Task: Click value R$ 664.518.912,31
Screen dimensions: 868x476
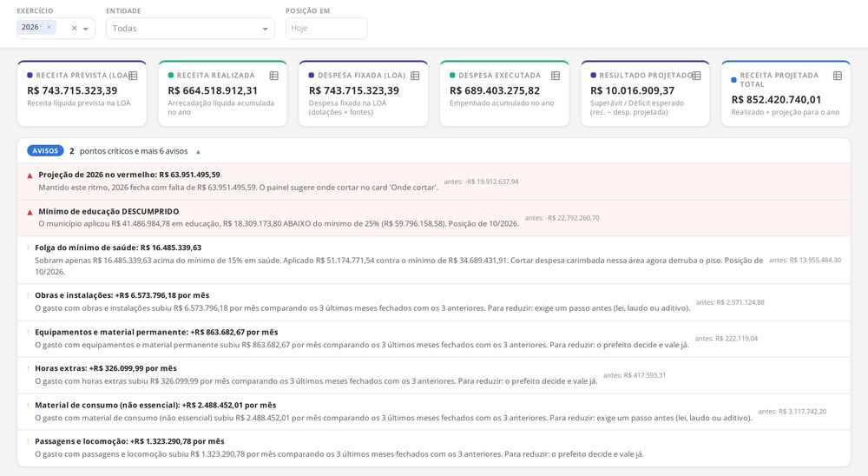Action: (213, 90)
